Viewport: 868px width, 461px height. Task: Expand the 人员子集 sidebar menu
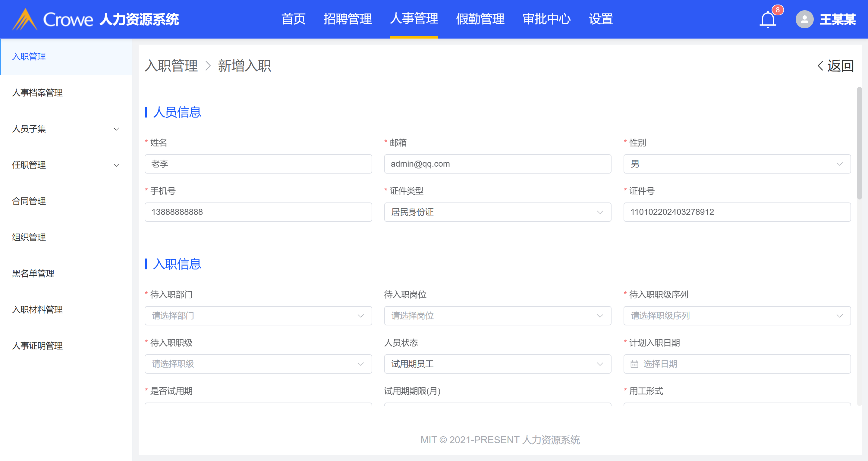[x=116, y=129]
